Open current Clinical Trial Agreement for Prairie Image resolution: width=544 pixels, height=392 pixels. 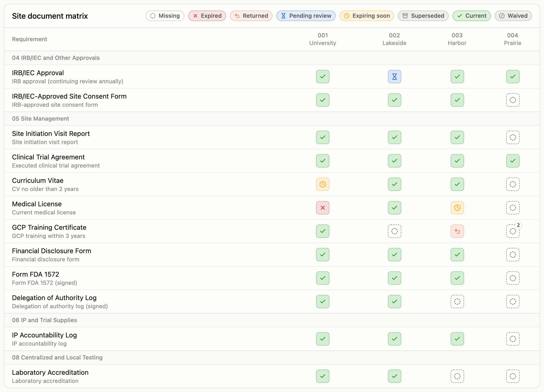point(513,161)
